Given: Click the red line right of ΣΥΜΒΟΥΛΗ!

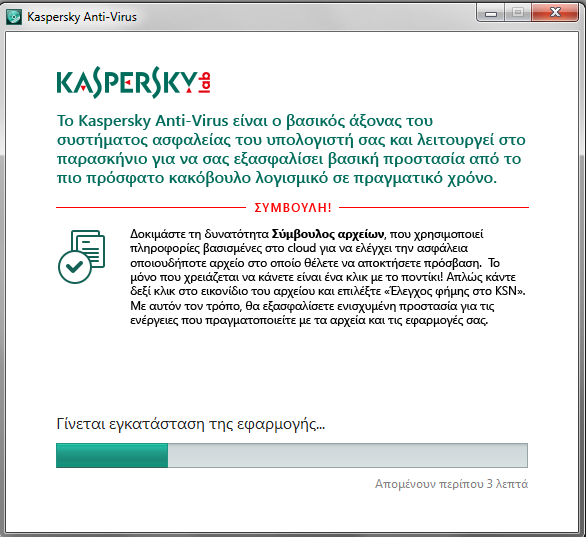Looking at the screenshot, I should coord(434,207).
